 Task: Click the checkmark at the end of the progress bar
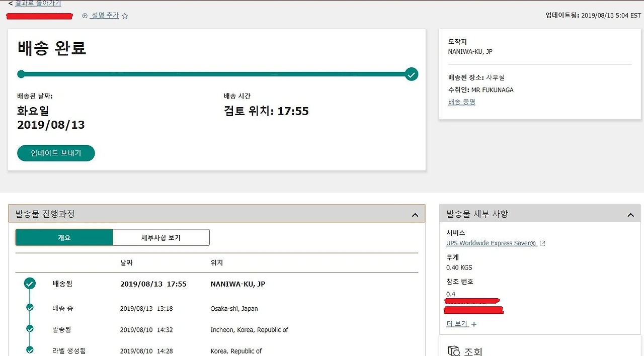(x=411, y=74)
